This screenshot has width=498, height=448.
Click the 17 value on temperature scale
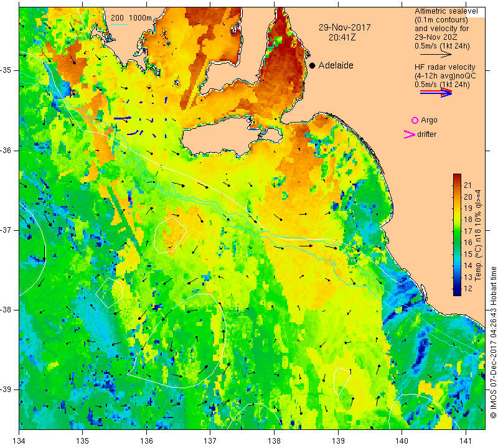(x=468, y=231)
